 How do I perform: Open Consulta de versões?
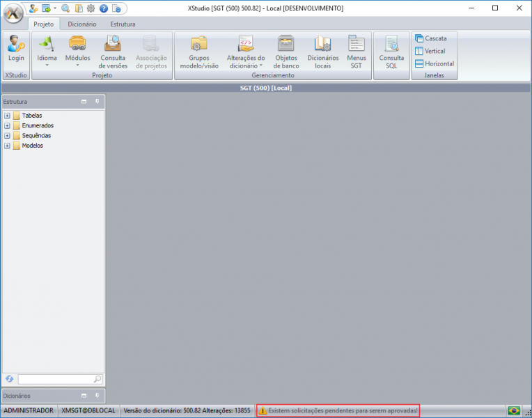113,50
